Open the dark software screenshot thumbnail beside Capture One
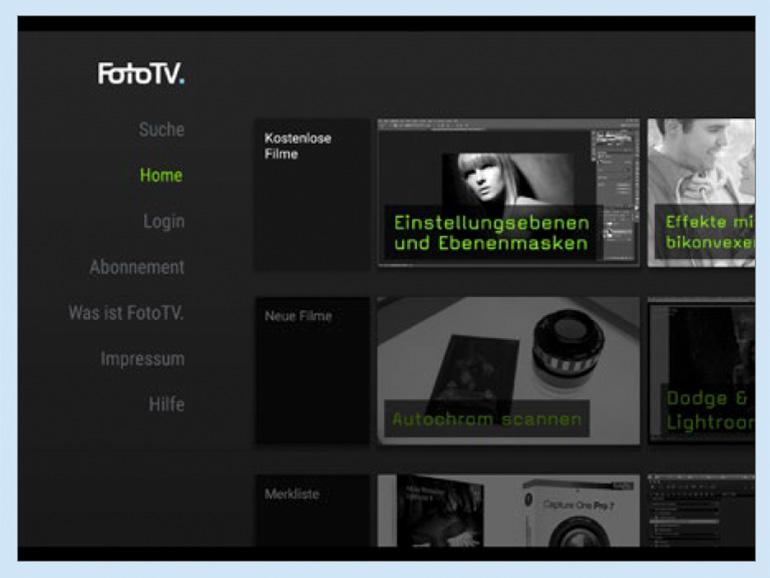 coord(701,511)
